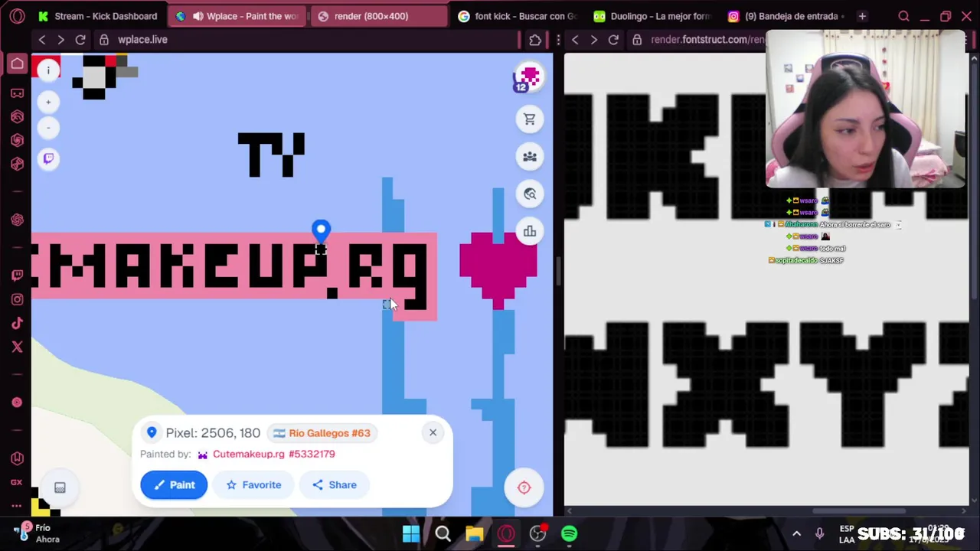Share the selected pixel
This screenshot has width=980, height=551.
pyautogui.click(x=335, y=484)
